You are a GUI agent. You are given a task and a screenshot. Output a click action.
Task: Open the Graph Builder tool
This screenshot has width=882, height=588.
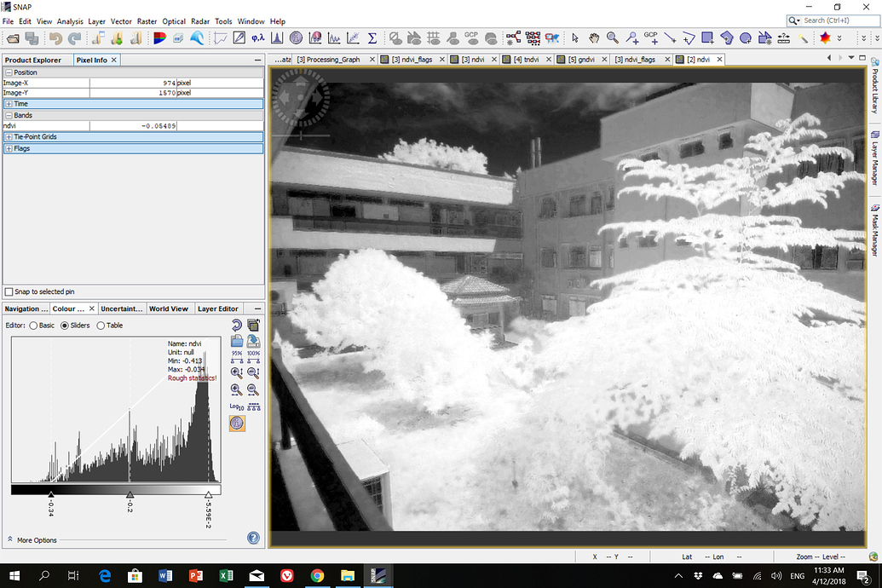513,37
